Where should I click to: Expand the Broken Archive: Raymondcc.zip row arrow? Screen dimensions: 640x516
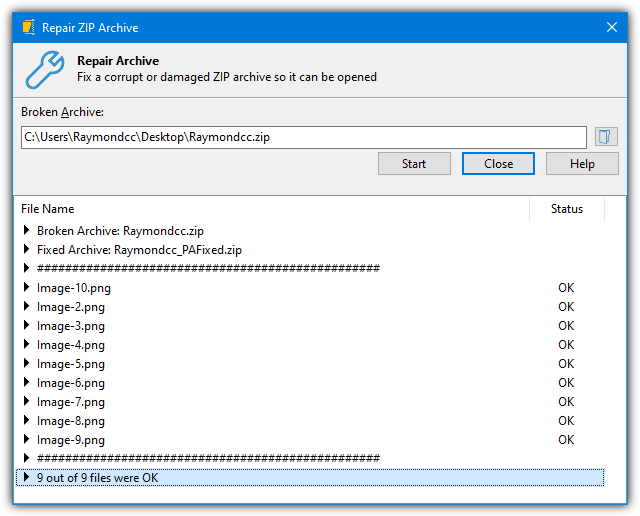coord(26,231)
